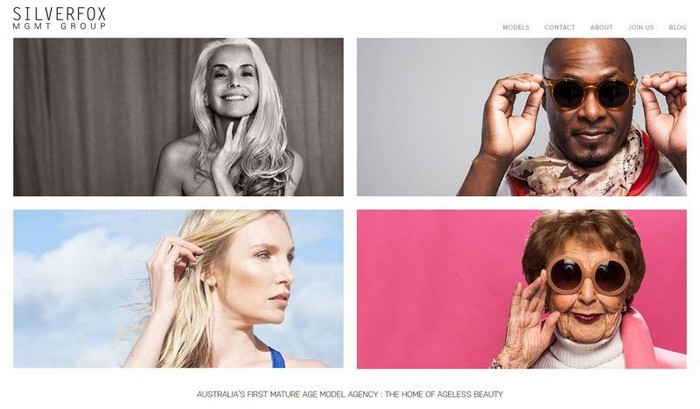
Task: Click the SILVERFOX logo text
Action: pos(59,14)
